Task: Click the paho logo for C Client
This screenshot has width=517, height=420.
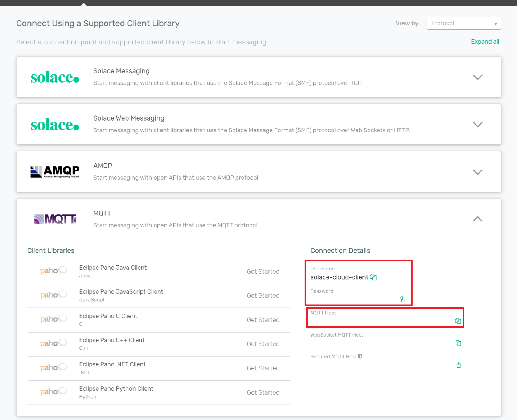Action: (x=53, y=319)
